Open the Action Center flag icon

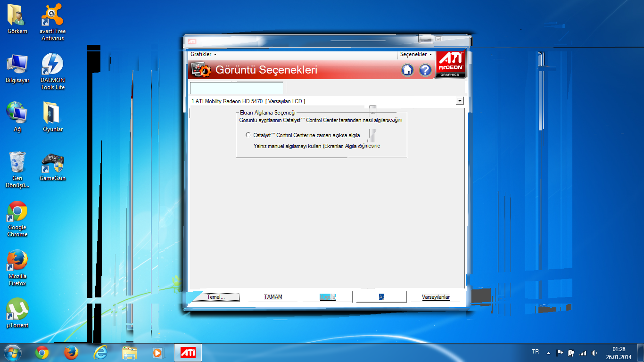coord(560,353)
